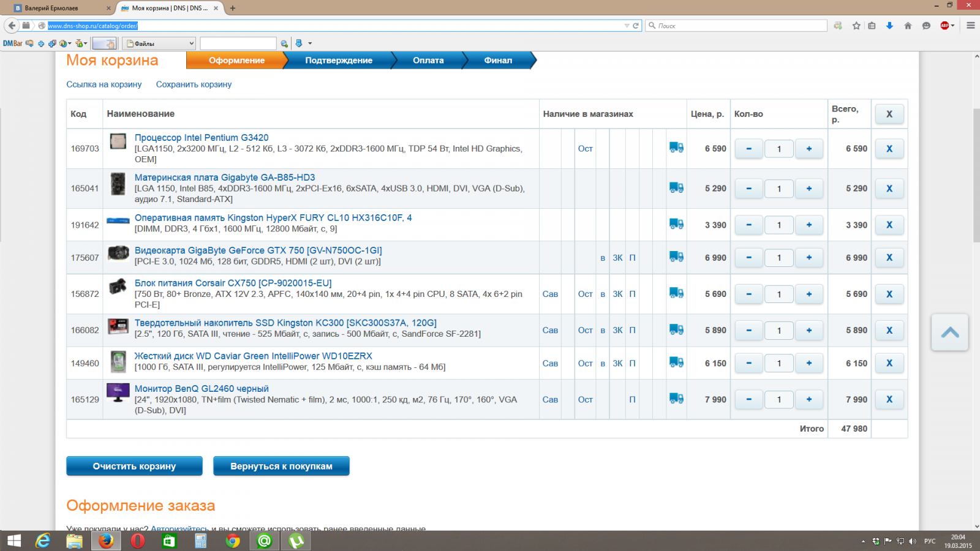Expand the Adblock Plus dropdown arrow
The height and width of the screenshot is (551, 980).
point(953,26)
